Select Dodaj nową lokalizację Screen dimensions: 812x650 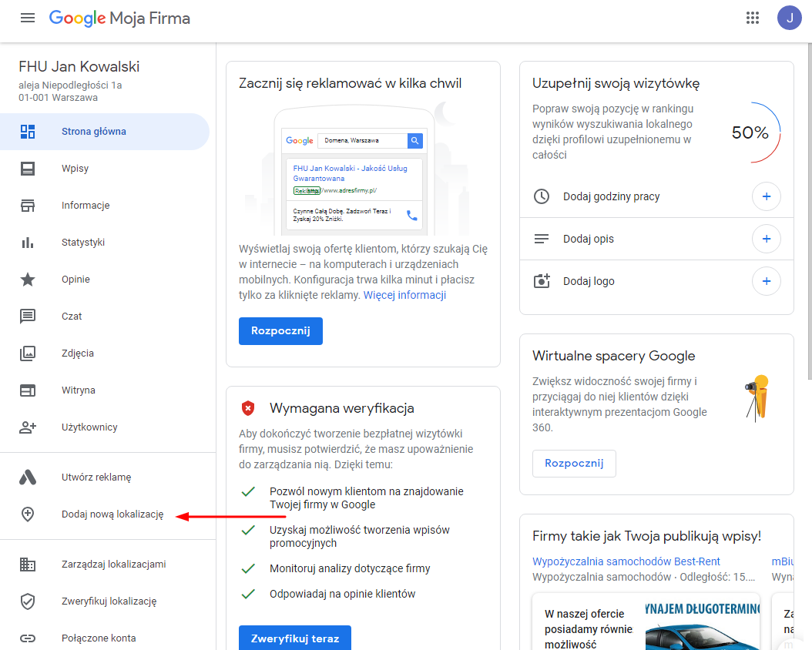point(112,515)
